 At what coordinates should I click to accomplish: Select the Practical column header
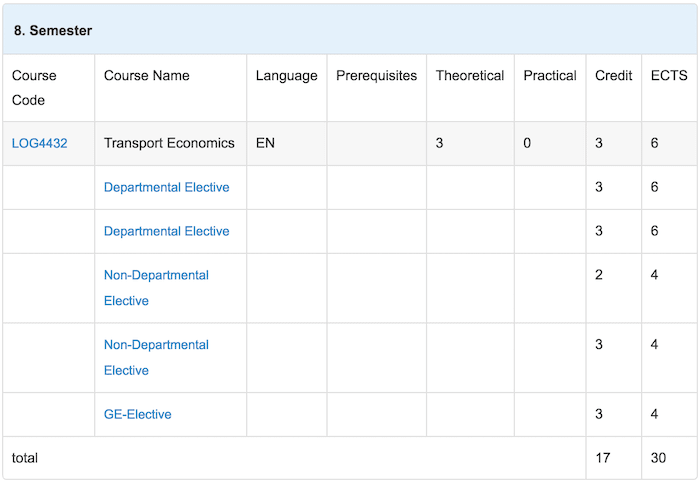pyautogui.click(x=550, y=88)
